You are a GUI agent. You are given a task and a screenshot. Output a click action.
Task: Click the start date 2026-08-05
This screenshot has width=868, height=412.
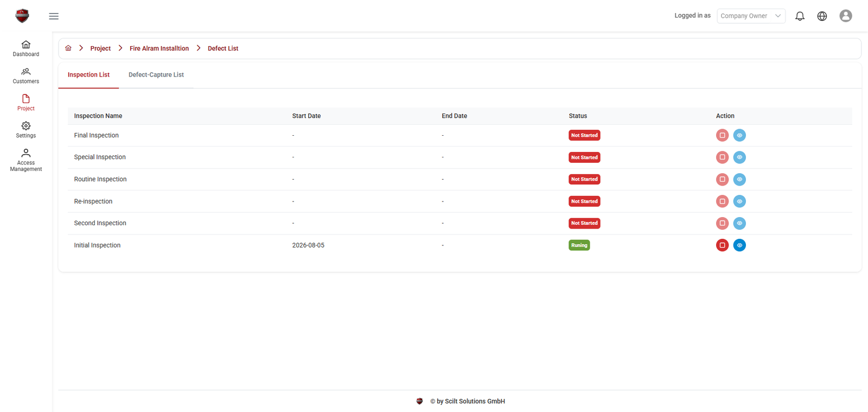pyautogui.click(x=308, y=245)
